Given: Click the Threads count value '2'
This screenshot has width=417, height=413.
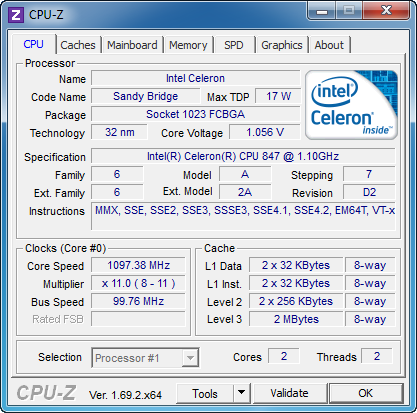Looking at the screenshot, I should coord(377,356).
